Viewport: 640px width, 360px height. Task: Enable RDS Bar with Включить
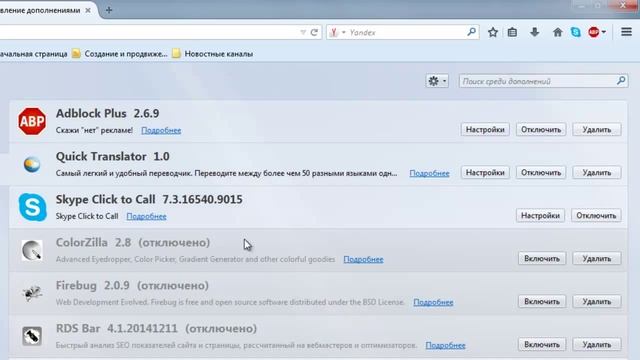pyautogui.click(x=542, y=344)
